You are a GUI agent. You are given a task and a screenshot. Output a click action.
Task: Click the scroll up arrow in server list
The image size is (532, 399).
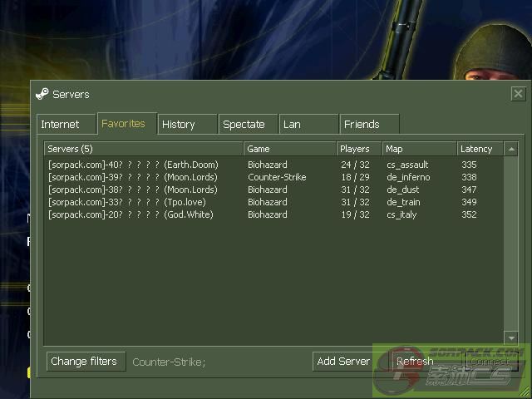(511, 150)
